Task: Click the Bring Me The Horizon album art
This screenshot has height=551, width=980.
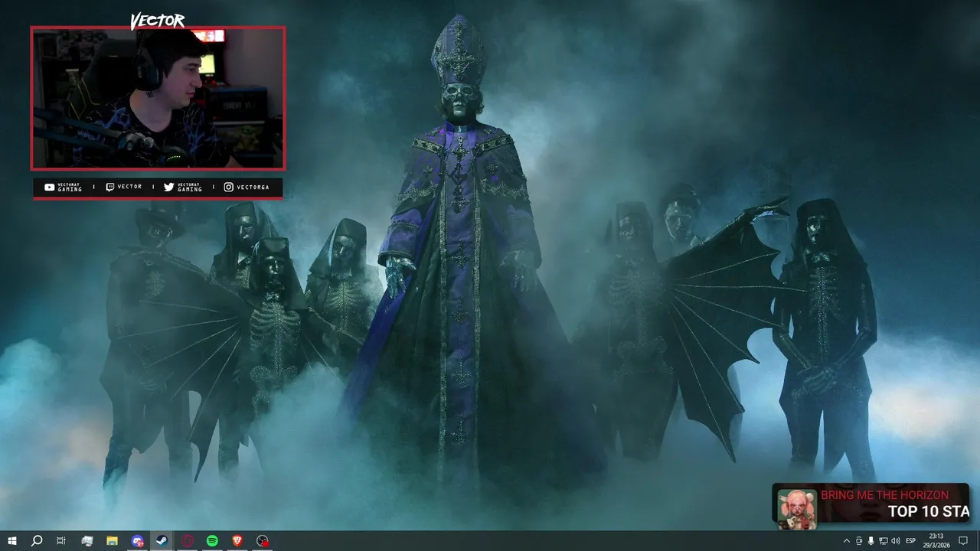Action: (797, 509)
